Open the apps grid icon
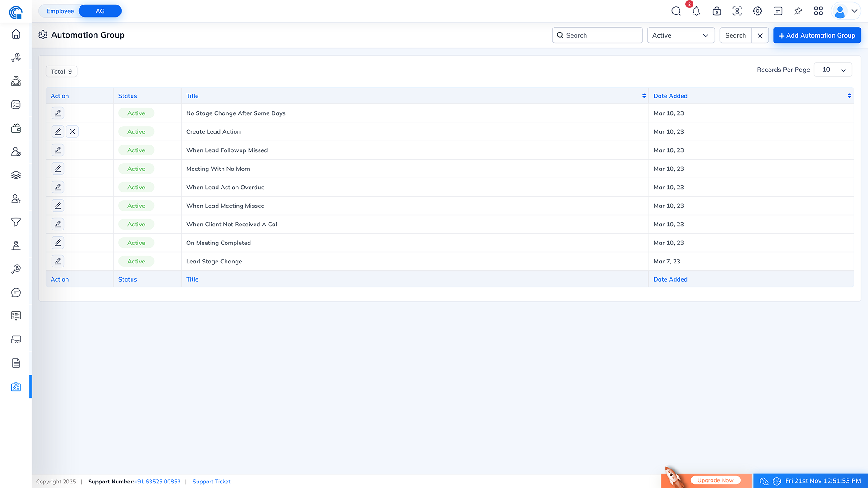The image size is (868, 488). 818,11
